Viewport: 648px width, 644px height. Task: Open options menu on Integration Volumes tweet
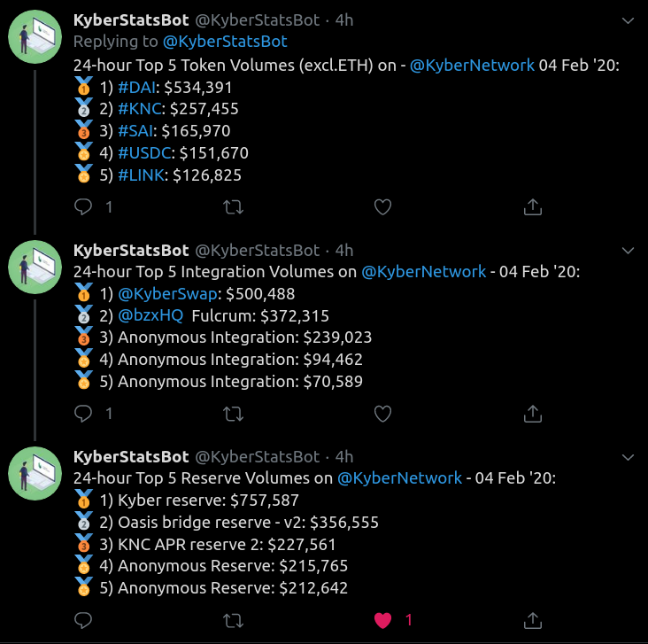(628, 251)
